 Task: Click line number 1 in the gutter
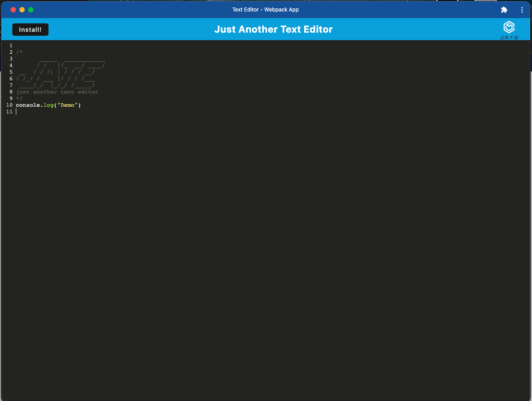11,45
